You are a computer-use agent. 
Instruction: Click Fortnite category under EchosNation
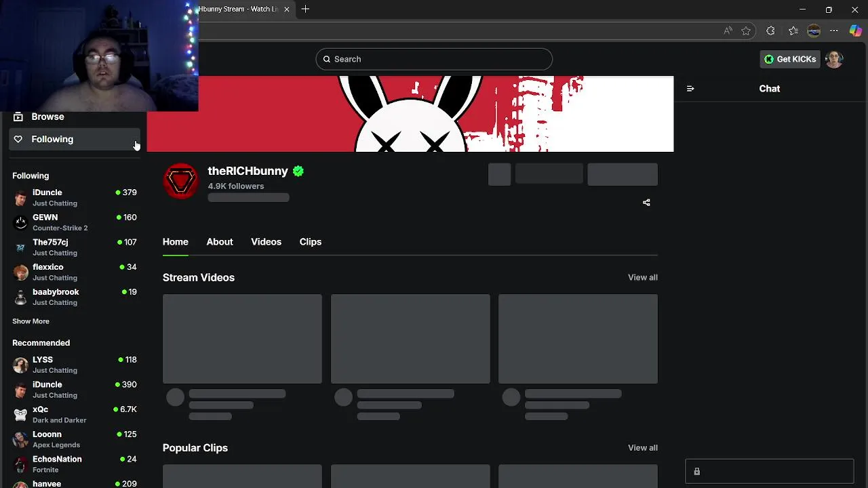click(45, 470)
